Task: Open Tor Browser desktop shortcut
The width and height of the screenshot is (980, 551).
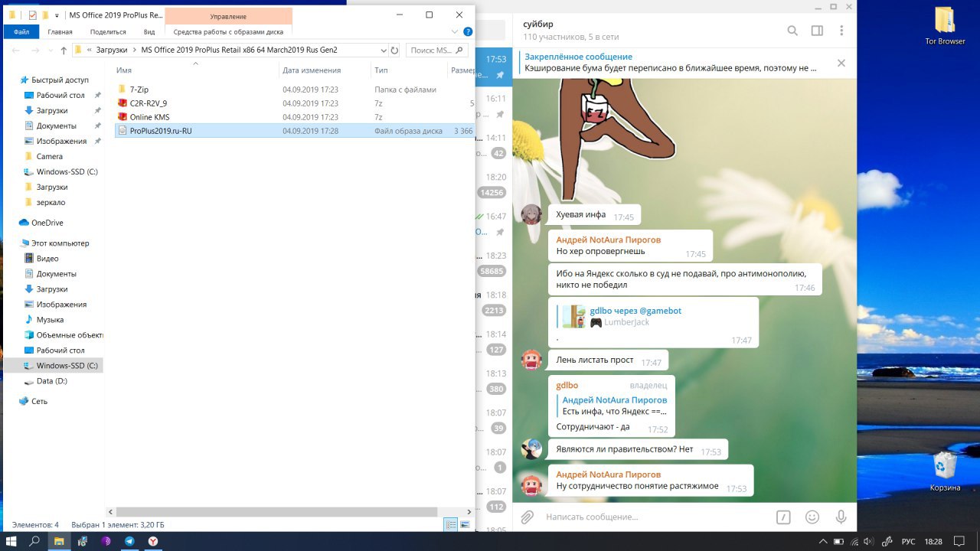Action: [x=945, y=25]
